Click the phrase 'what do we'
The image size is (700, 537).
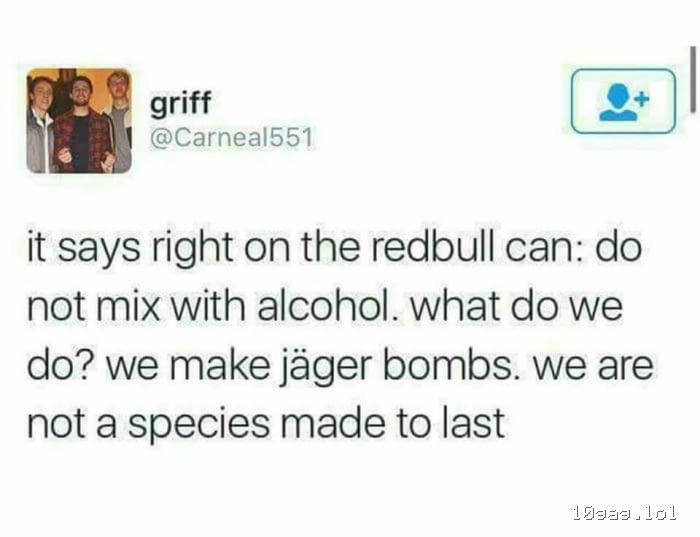(x=517, y=306)
